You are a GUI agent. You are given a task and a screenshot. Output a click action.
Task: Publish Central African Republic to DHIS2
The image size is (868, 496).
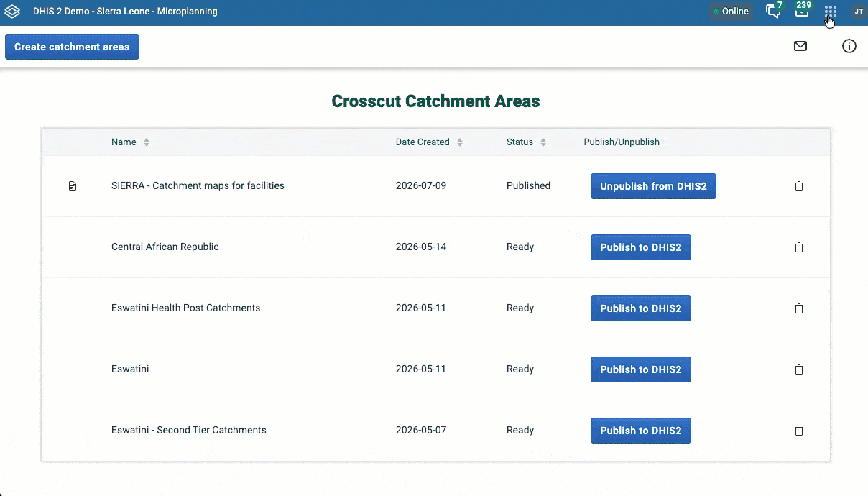tap(641, 247)
